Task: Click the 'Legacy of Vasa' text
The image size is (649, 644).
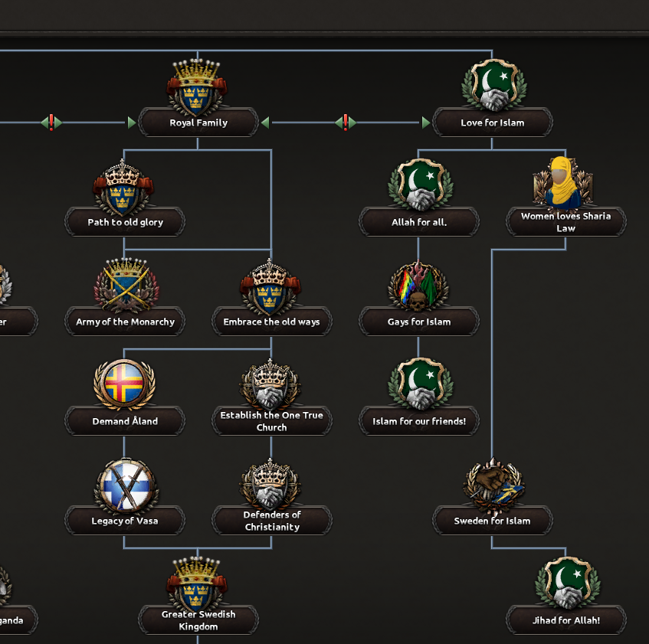Action: click(x=125, y=521)
